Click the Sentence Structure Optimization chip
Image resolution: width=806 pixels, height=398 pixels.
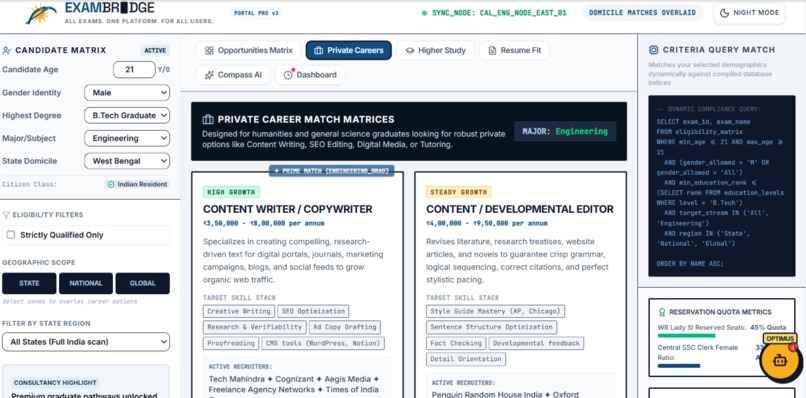coord(491,327)
